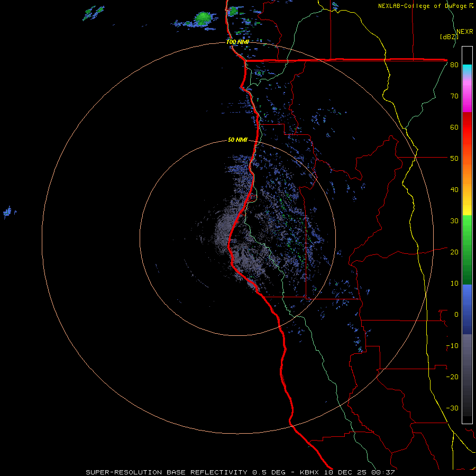This screenshot has width=476, height=476.
Task: Click the orange segment of the color bar
Action: [x=467, y=173]
